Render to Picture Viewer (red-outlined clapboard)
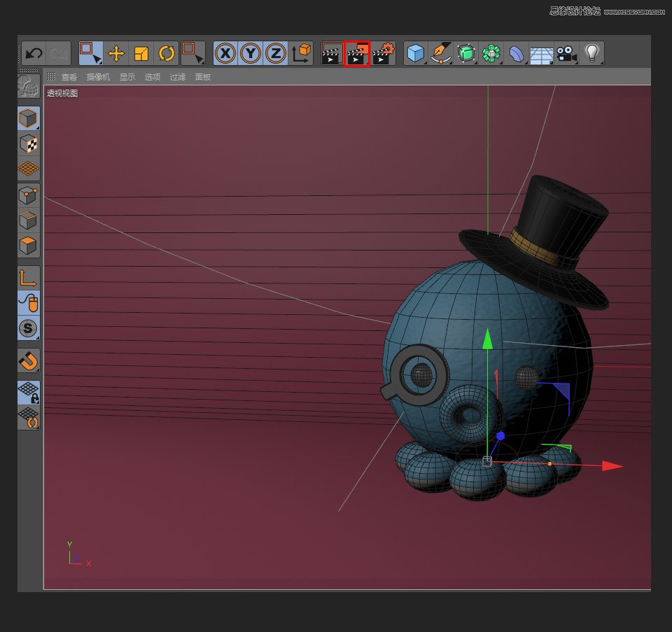 pos(357,53)
